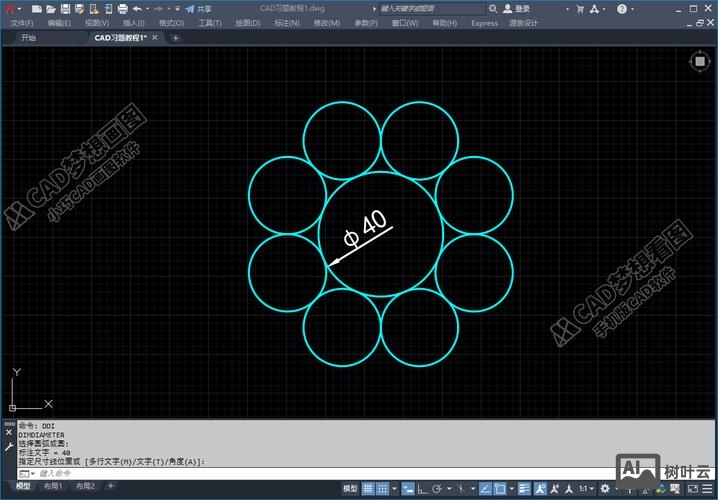This screenshot has height=500, width=718.
Task: Expand the snap mode dropdown arrow
Action: pyautogui.click(x=397, y=488)
